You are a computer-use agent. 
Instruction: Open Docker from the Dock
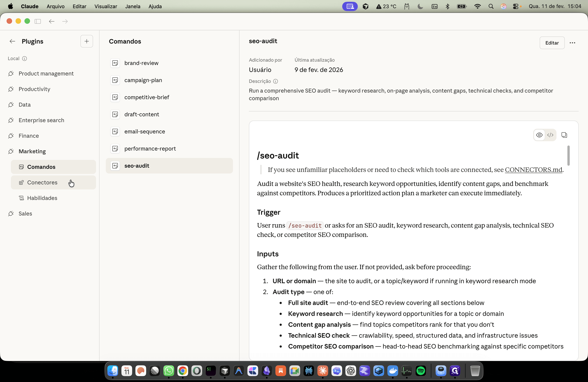coord(393,371)
